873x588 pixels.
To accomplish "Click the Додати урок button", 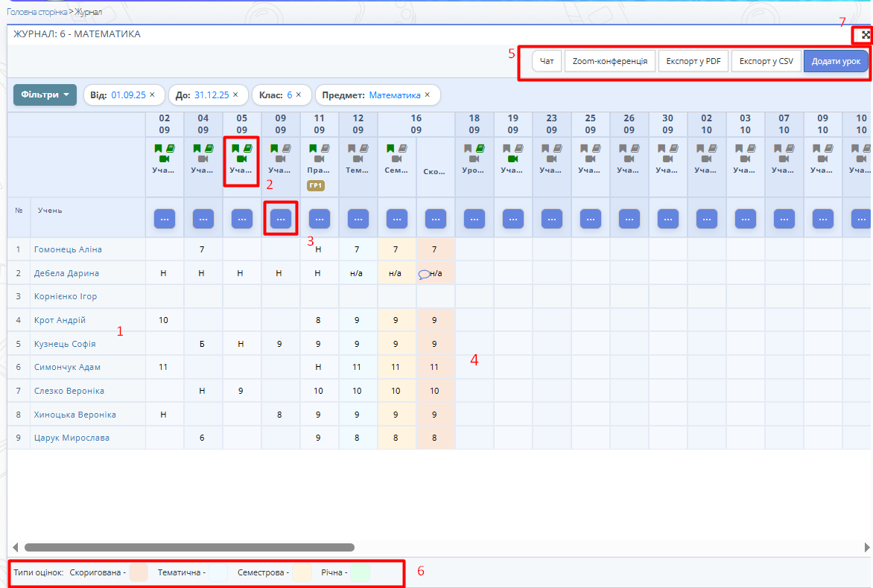I will click(835, 61).
